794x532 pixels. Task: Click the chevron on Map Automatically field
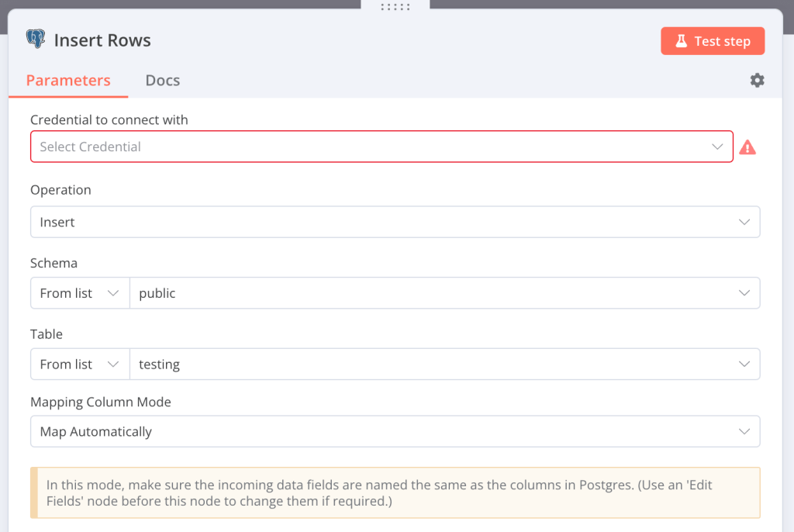pos(744,431)
